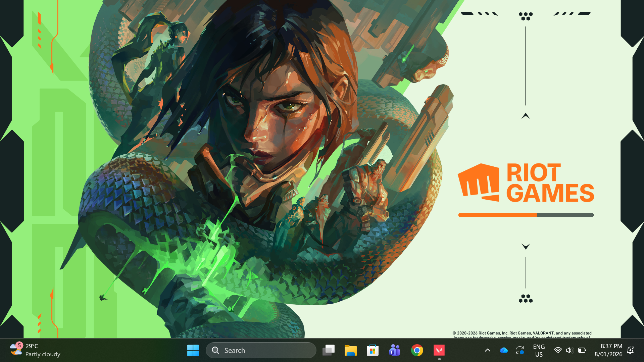Click the sync/update icon in the tray

520,350
